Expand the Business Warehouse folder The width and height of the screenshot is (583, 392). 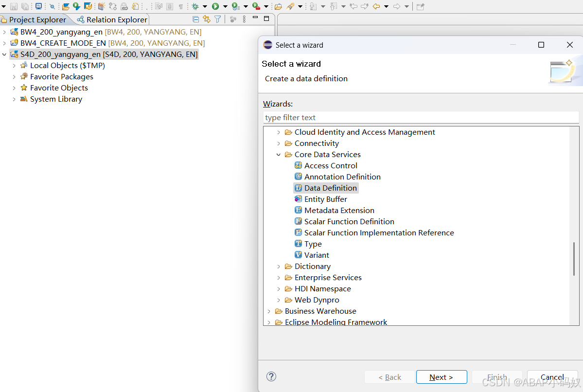tap(269, 311)
